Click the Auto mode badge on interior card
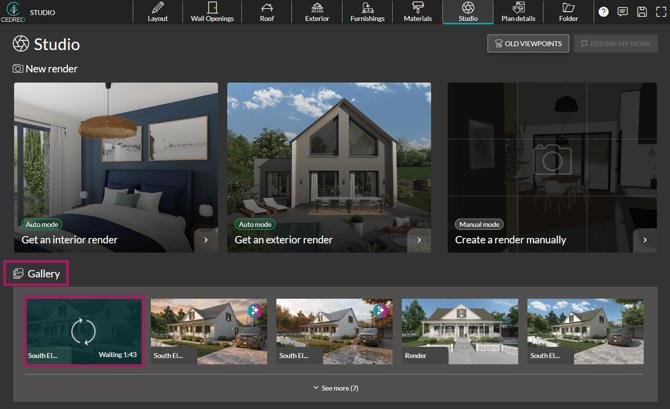 point(42,224)
